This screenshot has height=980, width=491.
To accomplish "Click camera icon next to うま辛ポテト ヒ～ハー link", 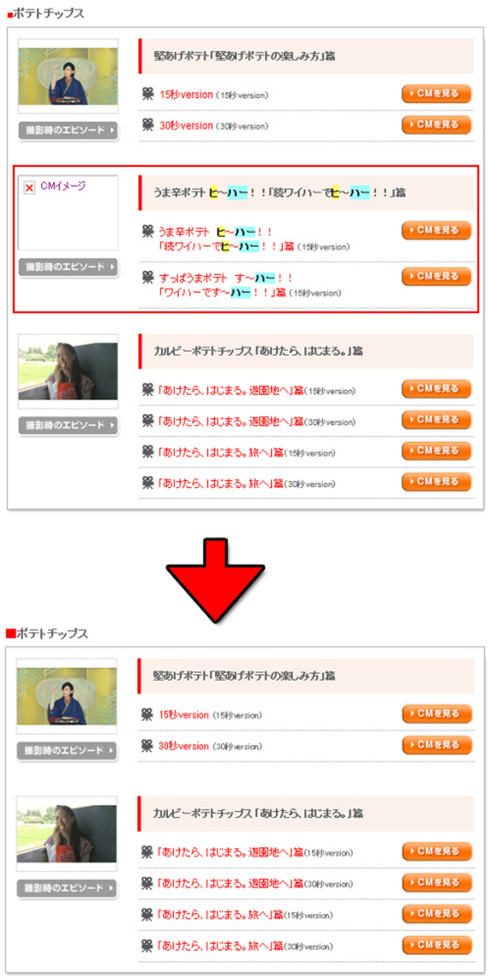I will click(x=148, y=231).
